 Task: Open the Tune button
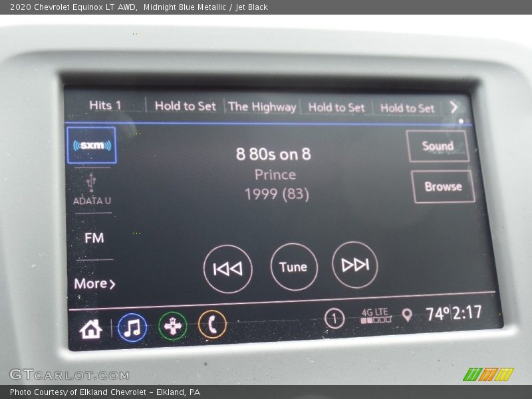(x=294, y=267)
